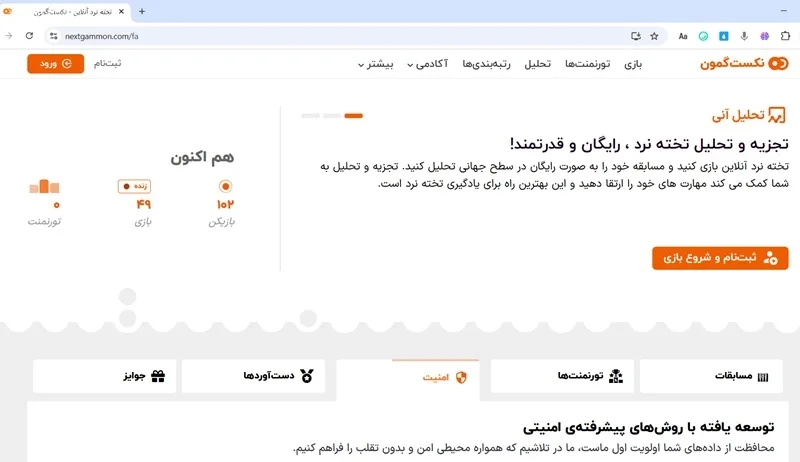800x462 pixels.
Task: Click the ثبت‌نام و شروع بازی button
Action: tap(720, 258)
